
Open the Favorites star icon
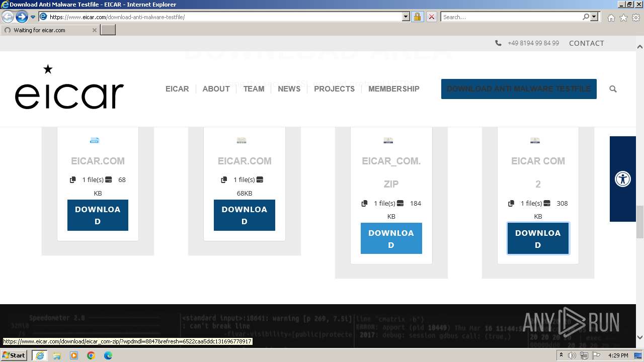(623, 18)
